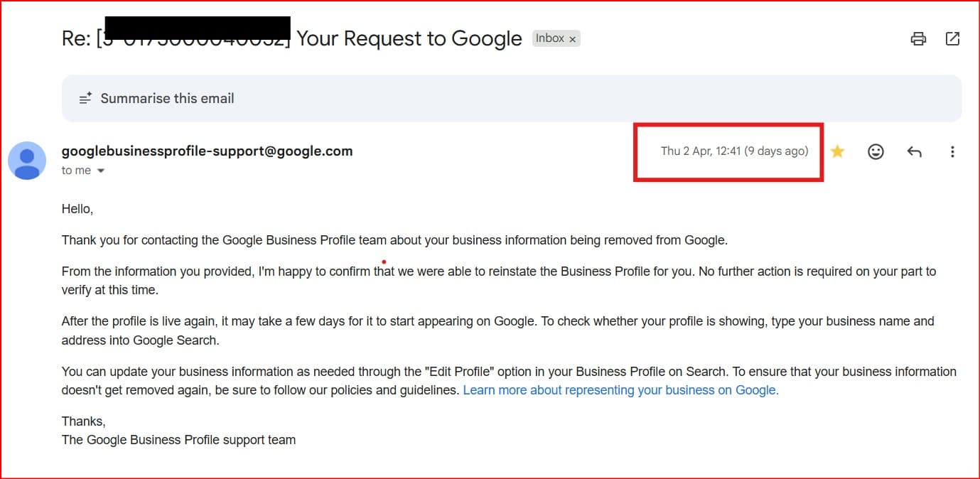This screenshot has width=980, height=479.
Task: Remove the Inbox label with its x
Action: pos(573,39)
